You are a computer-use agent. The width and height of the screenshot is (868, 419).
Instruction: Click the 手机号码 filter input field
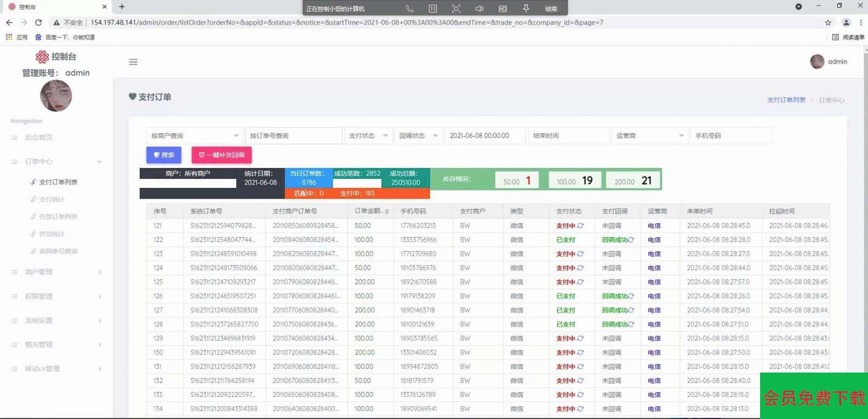pyautogui.click(x=731, y=136)
